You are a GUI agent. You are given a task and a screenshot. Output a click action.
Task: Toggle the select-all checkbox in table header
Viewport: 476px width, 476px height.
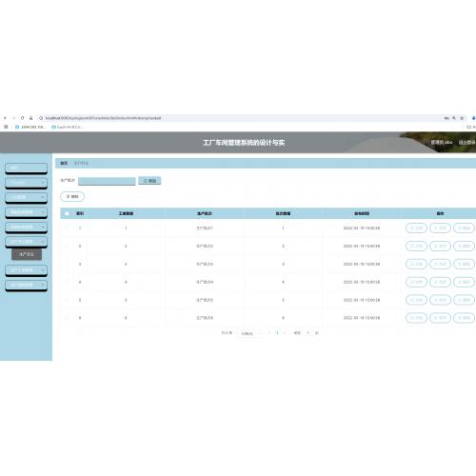pos(67,213)
